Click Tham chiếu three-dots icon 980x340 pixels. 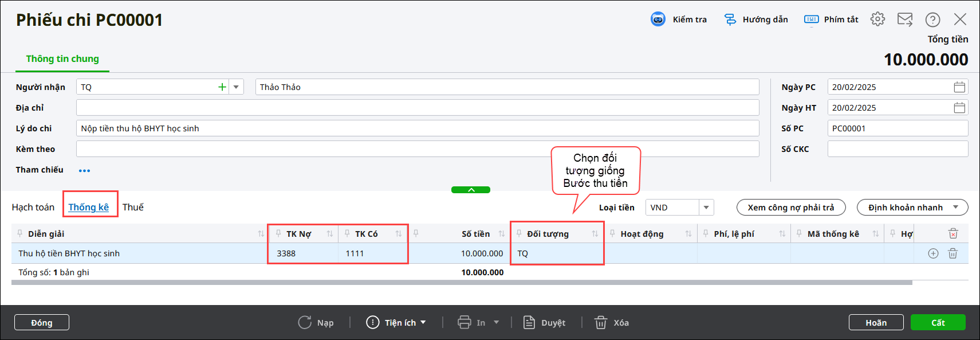[x=84, y=170]
